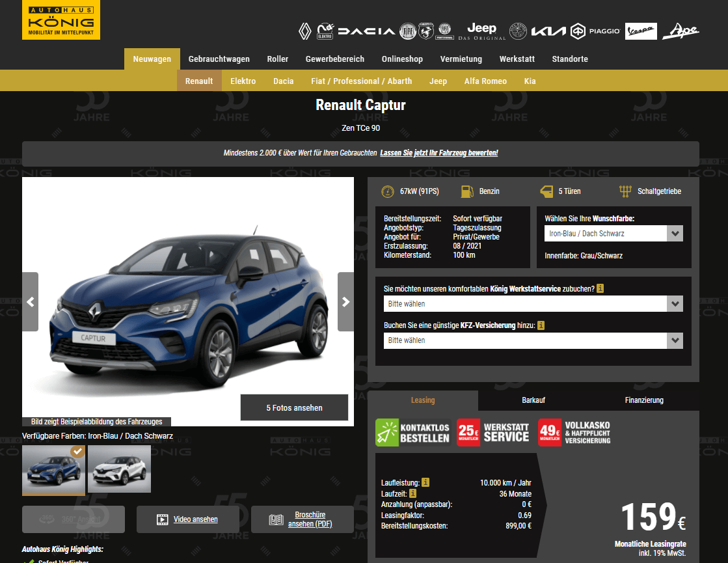Click the main Captur car image
The width and height of the screenshot is (728, 563).
pyautogui.click(x=188, y=301)
